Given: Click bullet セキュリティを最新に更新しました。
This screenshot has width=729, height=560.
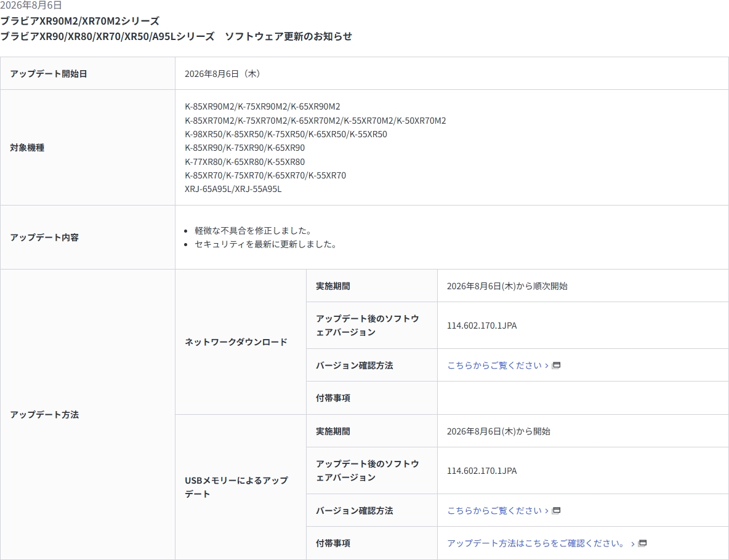Looking at the screenshot, I should (266, 244).
